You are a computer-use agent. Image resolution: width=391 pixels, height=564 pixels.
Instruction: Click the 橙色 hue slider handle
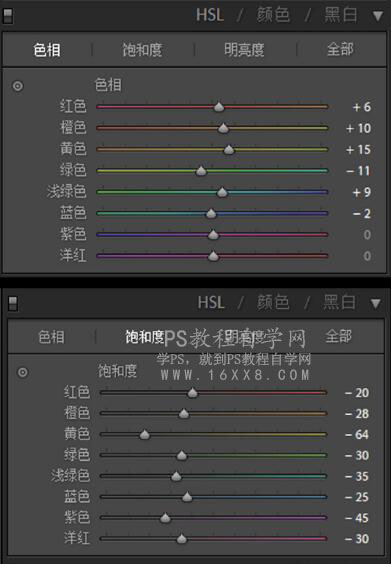coord(223,128)
